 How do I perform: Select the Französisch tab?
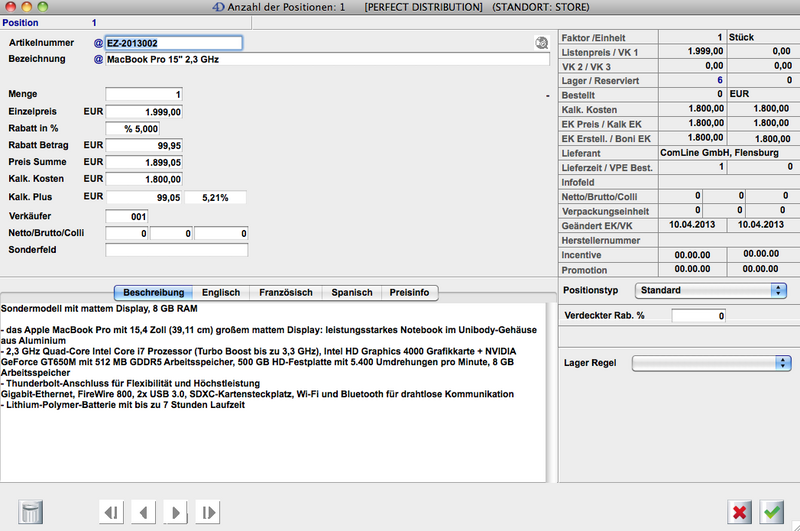[x=285, y=293]
